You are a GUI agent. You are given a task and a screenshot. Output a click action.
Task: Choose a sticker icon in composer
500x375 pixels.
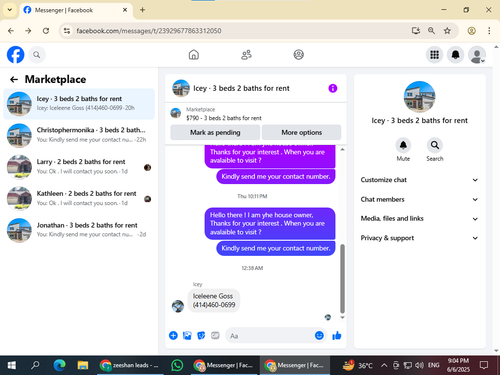tap(201, 335)
